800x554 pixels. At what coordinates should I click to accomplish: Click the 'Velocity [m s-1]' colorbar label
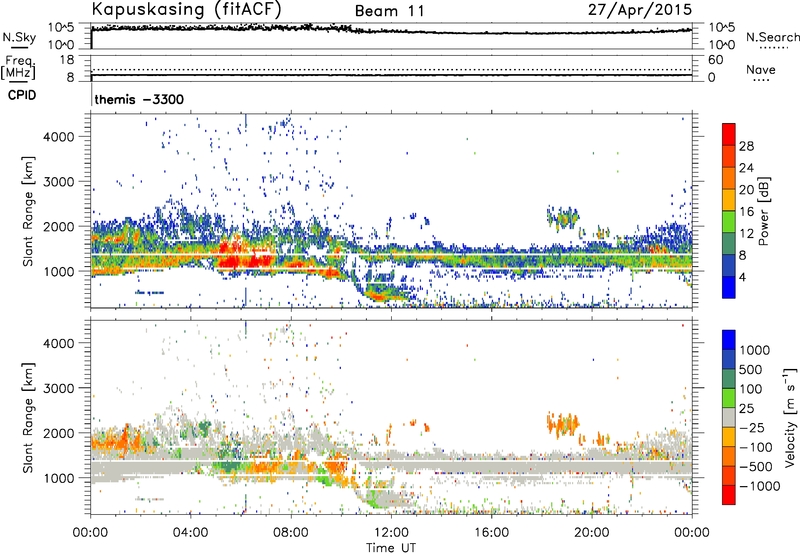(x=790, y=417)
